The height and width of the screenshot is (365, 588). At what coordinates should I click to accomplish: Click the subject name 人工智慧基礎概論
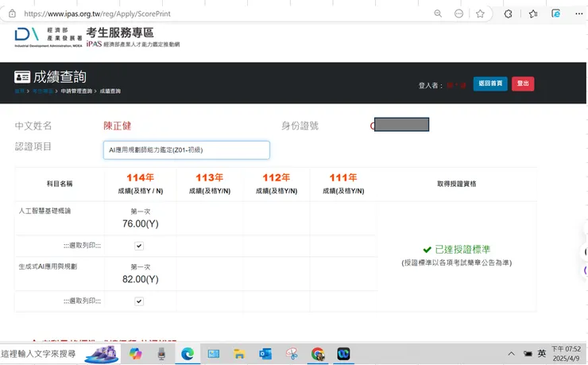44,211
